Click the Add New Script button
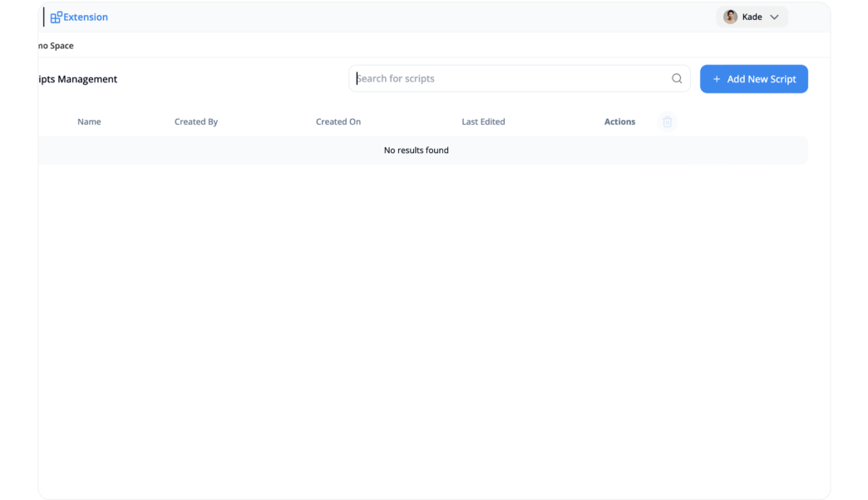868x500 pixels. (x=753, y=79)
